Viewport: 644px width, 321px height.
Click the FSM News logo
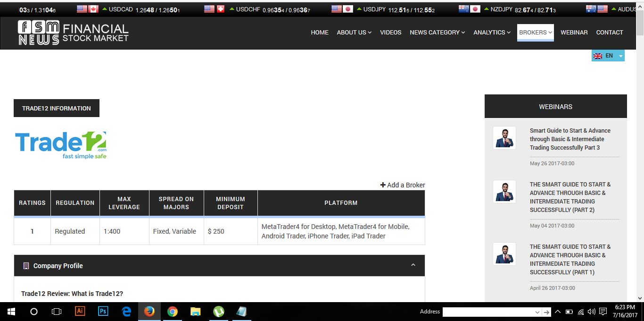pyautogui.click(x=73, y=33)
